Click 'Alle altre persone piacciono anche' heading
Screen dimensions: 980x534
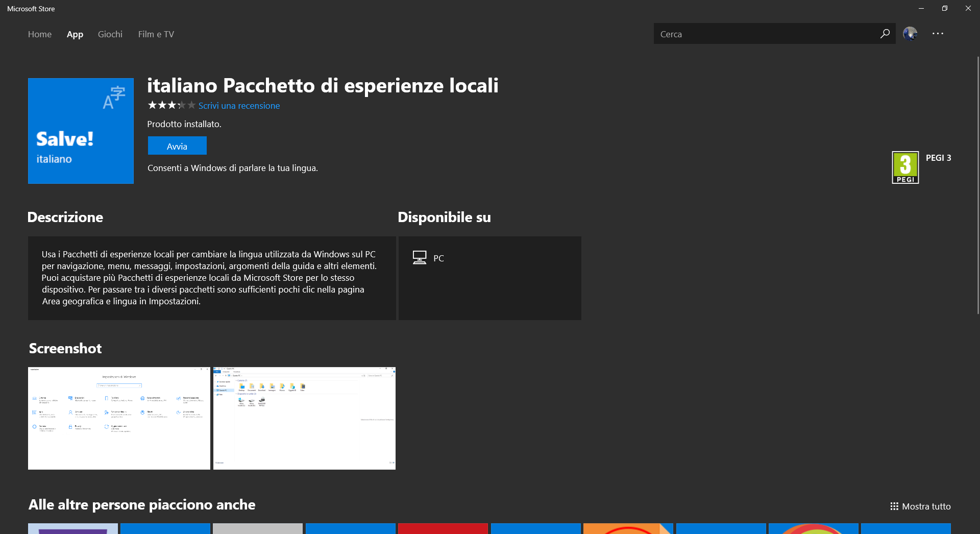tap(142, 504)
